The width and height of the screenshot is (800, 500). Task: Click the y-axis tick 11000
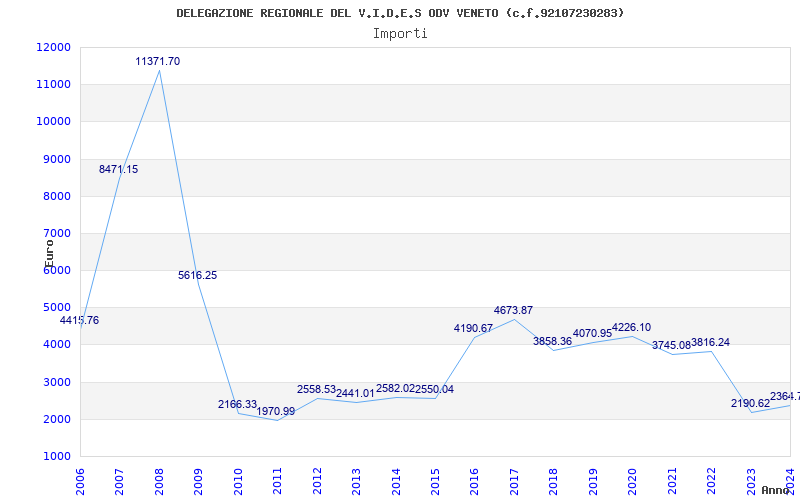[53, 85]
